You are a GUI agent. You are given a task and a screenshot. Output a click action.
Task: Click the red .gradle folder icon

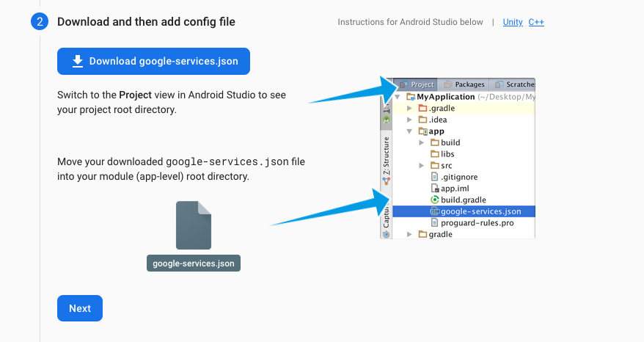coord(422,108)
